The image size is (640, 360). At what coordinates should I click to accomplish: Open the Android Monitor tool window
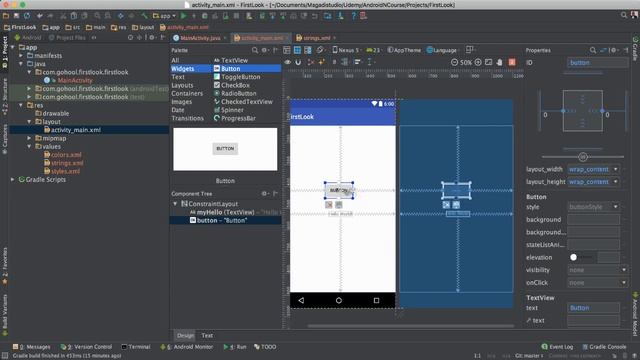click(x=187, y=347)
